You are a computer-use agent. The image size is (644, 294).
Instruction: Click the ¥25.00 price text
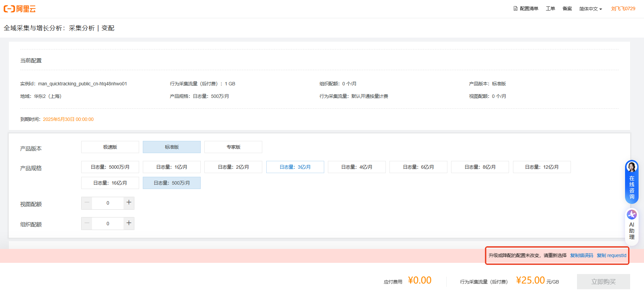530,280
